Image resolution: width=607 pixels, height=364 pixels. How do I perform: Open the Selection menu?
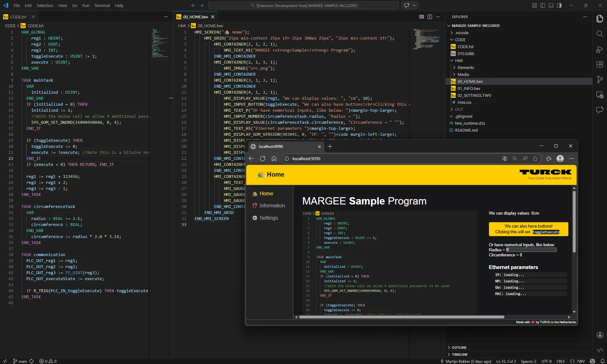pyautogui.click(x=45, y=5)
